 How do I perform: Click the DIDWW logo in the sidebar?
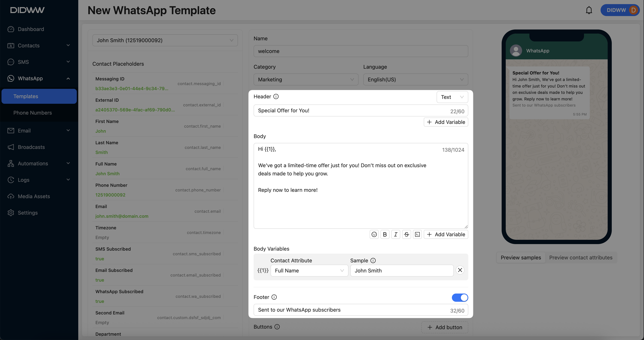(x=27, y=10)
